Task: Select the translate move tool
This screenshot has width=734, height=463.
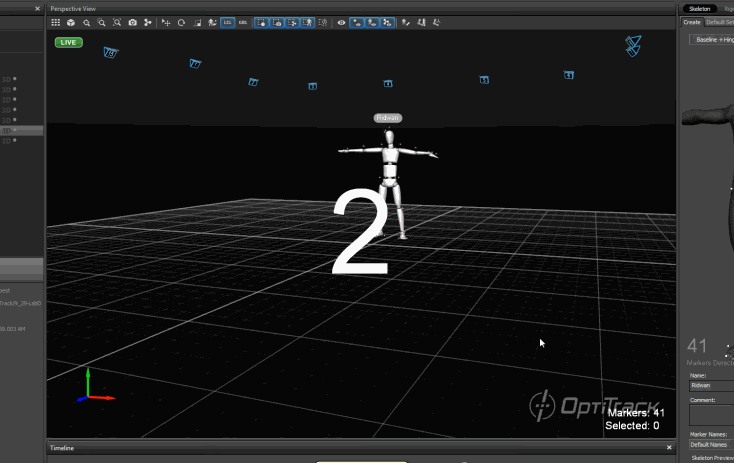Action: 166,22
